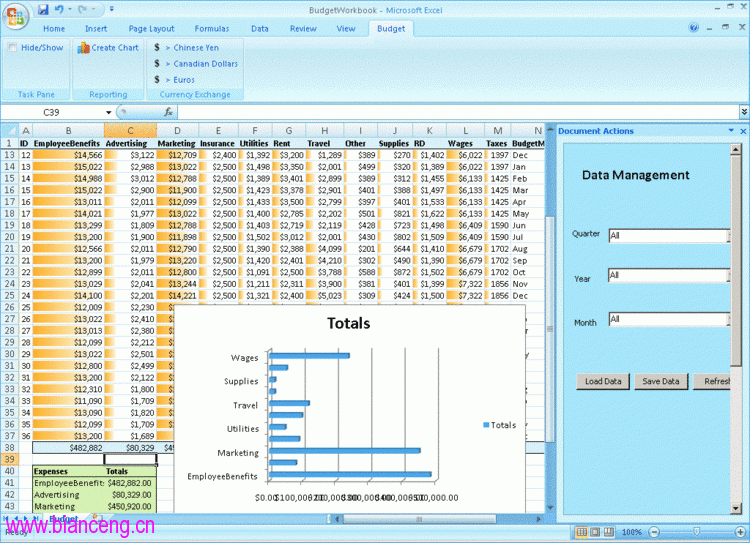
Task: Open the Year combo box
Action: (670, 275)
